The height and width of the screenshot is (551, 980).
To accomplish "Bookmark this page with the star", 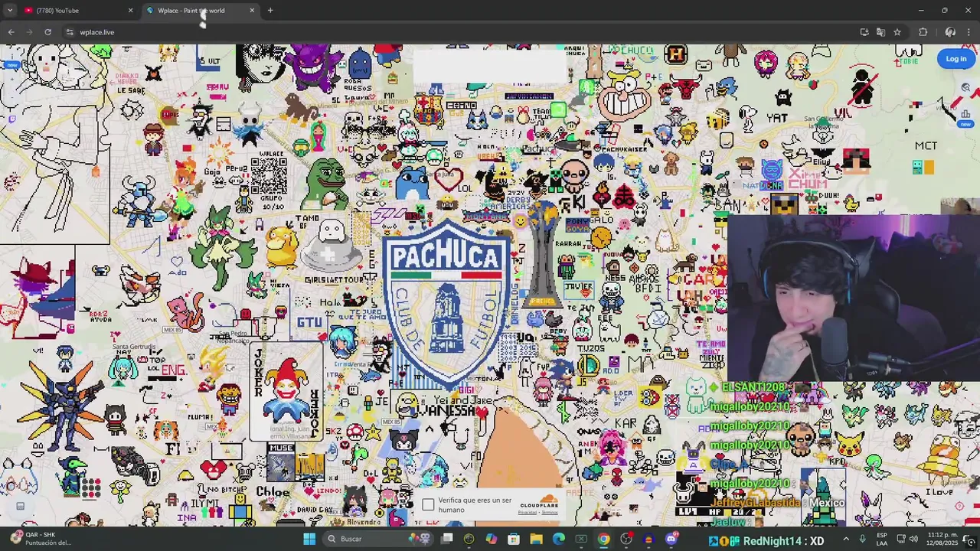I will (897, 32).
